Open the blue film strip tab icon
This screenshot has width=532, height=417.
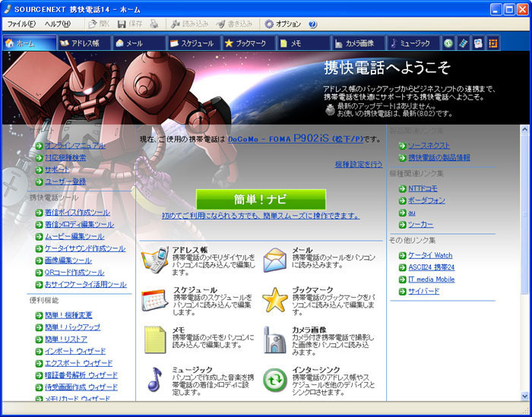tap(463, 43)
